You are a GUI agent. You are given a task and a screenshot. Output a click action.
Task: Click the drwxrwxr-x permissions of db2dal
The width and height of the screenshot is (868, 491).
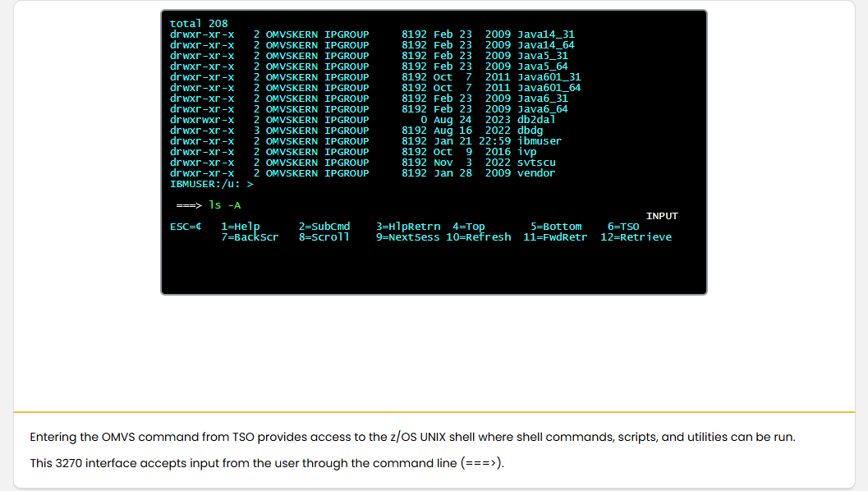click(202, 120)
